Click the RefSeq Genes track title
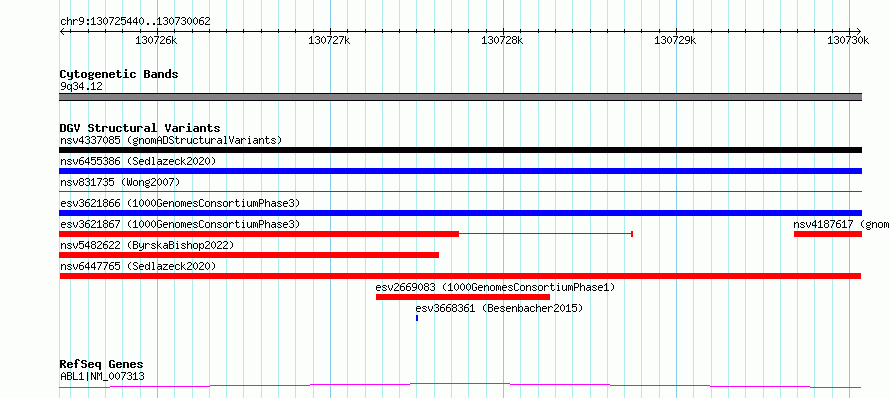The height and width of the screenshot is (398, 890). click(x=101, y=364)
